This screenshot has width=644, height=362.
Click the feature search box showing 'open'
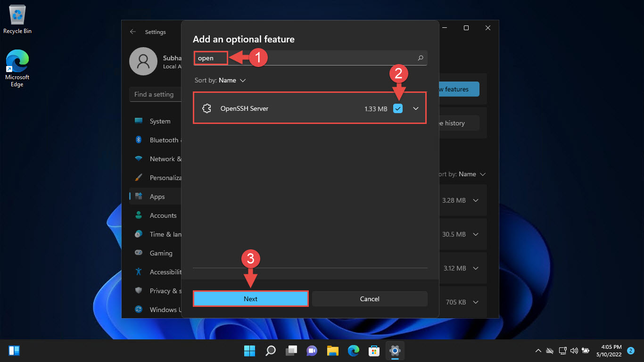pos(210,58)
